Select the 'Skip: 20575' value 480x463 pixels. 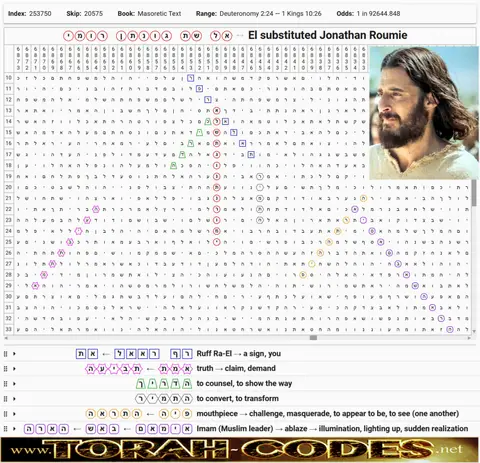click(85, 14)
